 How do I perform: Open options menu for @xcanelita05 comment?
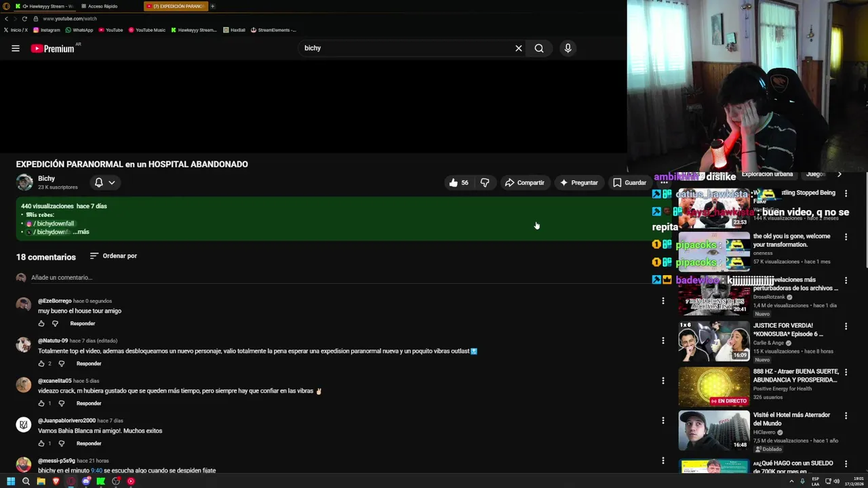click(x=663, y=381)
